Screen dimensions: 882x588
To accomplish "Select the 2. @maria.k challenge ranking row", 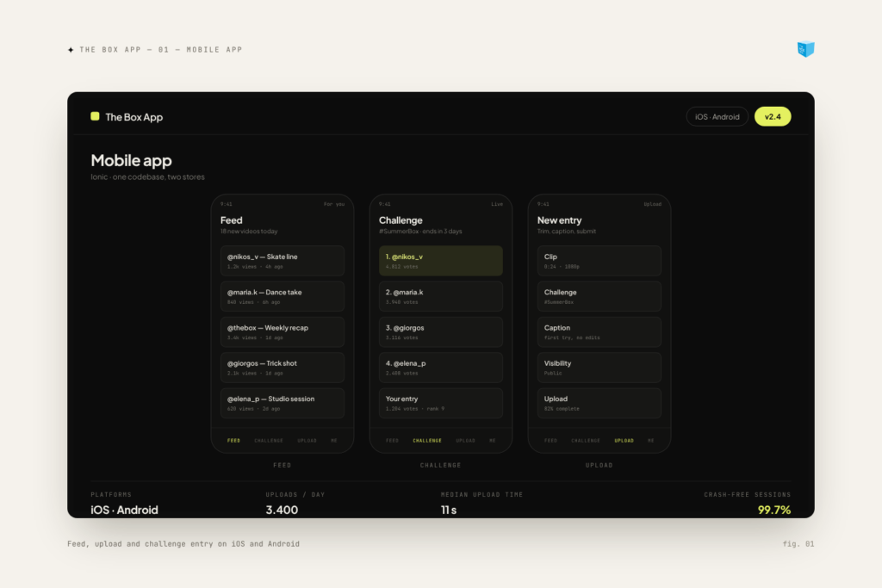I will click(x=440, y=296).
